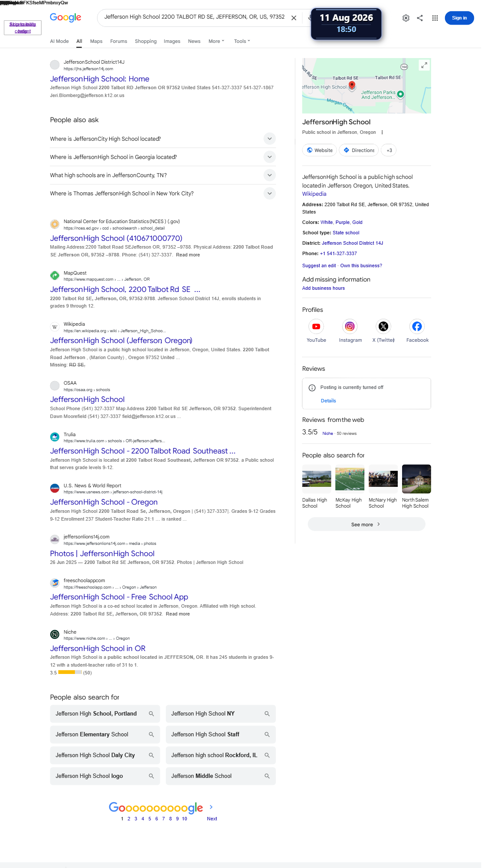Click the +3 more actions chip
This screenshot has width=487, height=868.
[389, 150]
